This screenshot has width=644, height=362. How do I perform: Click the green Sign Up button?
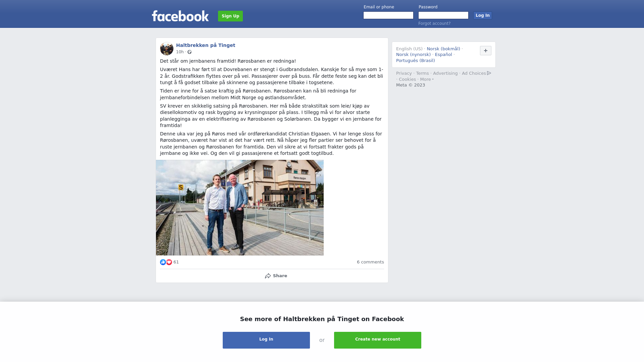click(230, 16)
